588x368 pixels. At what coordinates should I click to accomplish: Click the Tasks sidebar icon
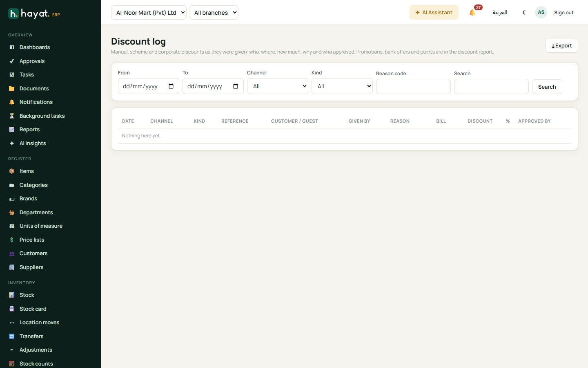coord(12,75)
